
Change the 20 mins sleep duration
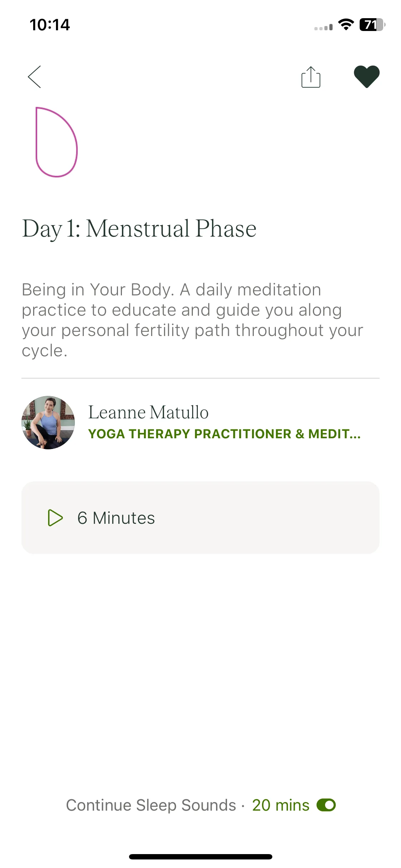[x=281, y=805]
